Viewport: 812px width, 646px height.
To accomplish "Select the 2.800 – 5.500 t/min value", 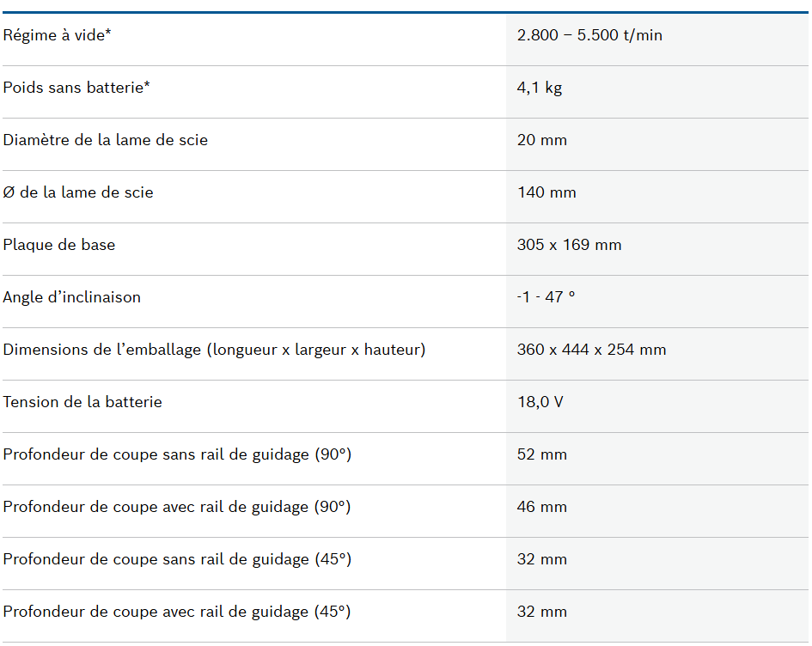I will 589,35.
